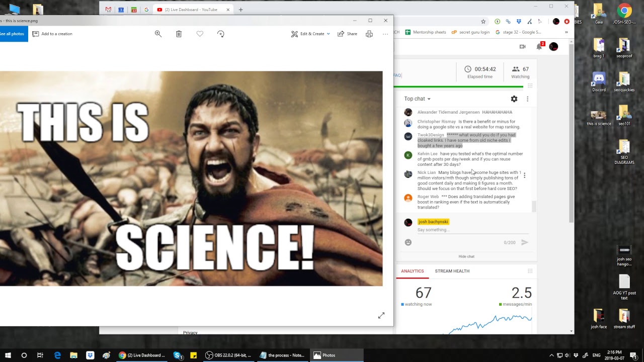The width and height of the screenshot is (644, 362).
Task: Launch Microsoft Edge from the taskbar
Action: pos(57,355)
